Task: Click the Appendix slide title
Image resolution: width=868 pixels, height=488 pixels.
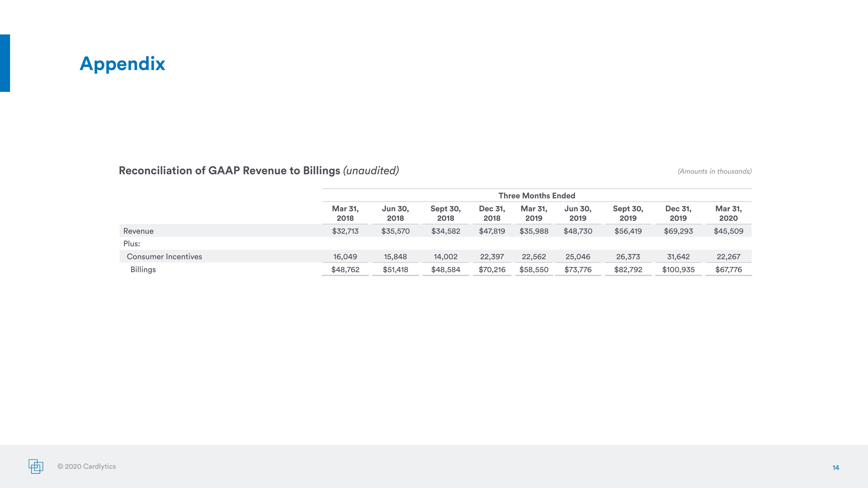Action: [x=122, y=64]
